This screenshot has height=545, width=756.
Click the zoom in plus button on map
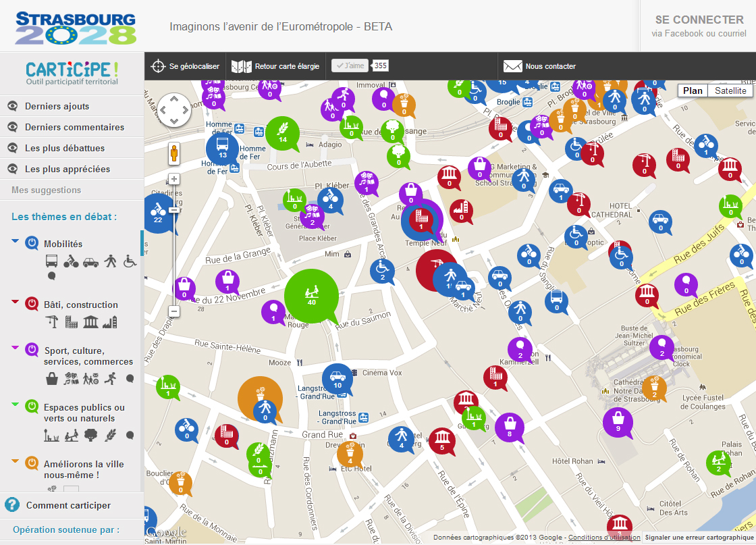[174, 179]
